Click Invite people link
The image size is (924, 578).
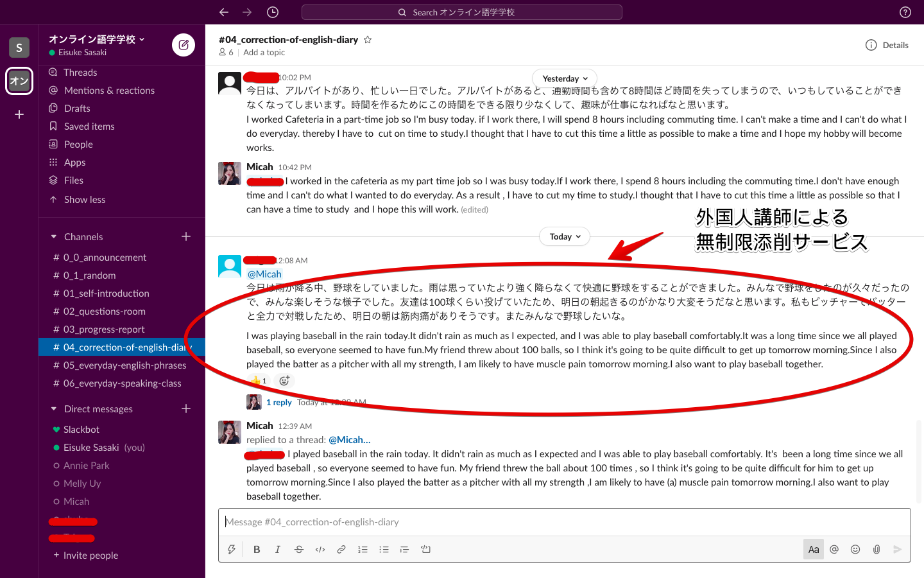point(90,556)
